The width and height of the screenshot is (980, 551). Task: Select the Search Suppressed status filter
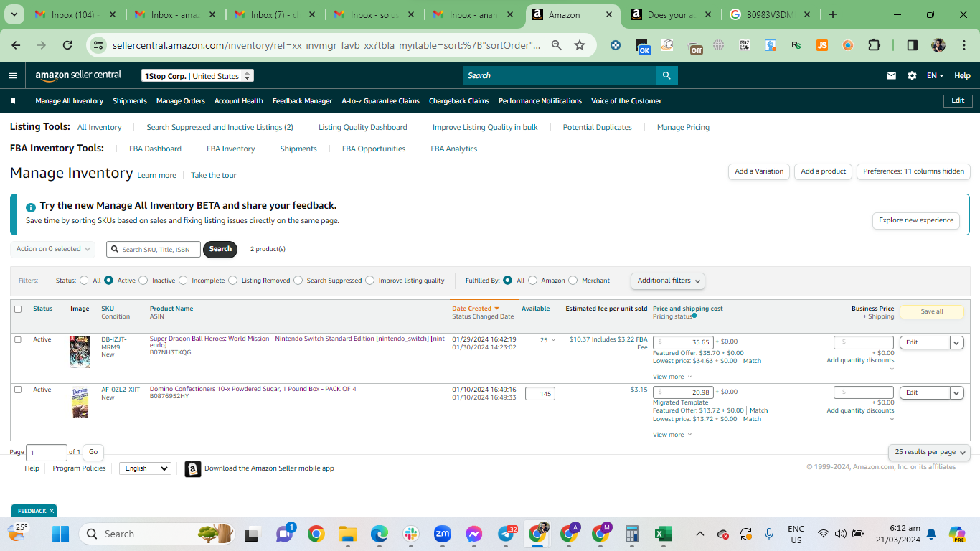(x=298, y=281)
